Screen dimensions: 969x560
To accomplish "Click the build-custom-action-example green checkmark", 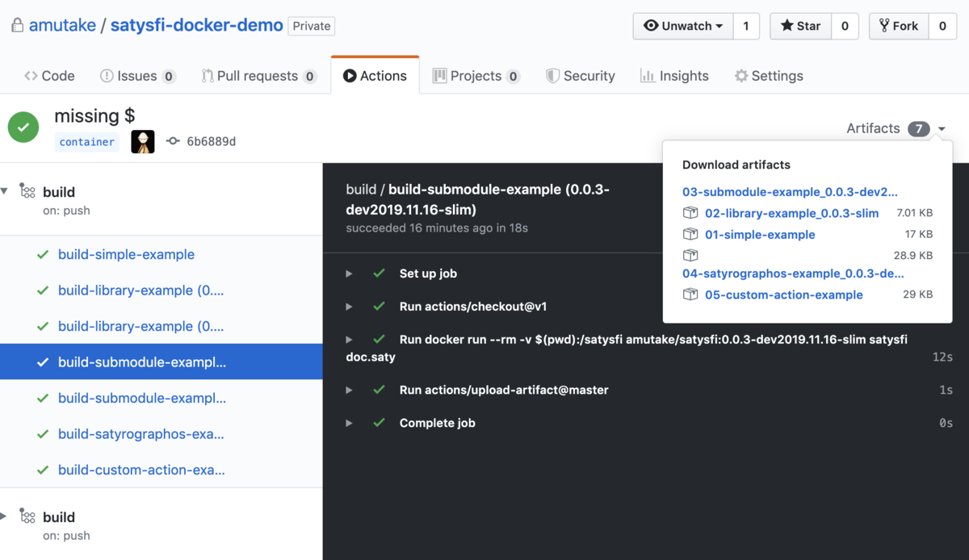I will pyautogui.click(x=43, y=470).
